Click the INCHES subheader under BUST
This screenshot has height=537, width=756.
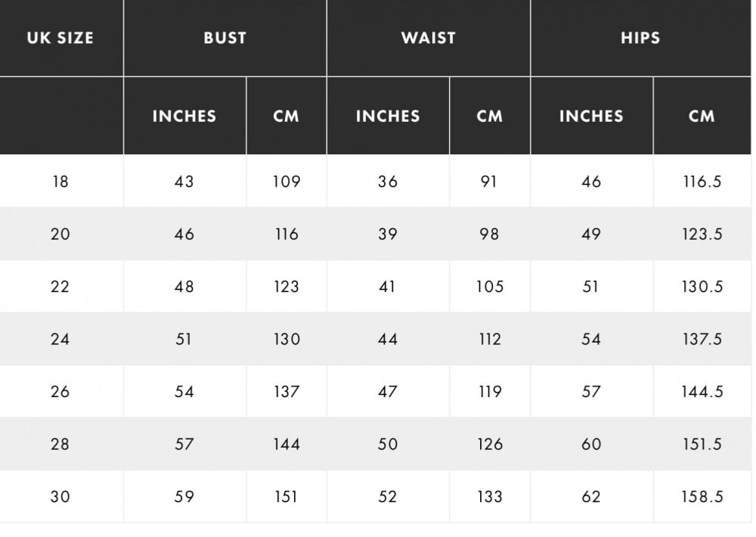tap(184, 116)
